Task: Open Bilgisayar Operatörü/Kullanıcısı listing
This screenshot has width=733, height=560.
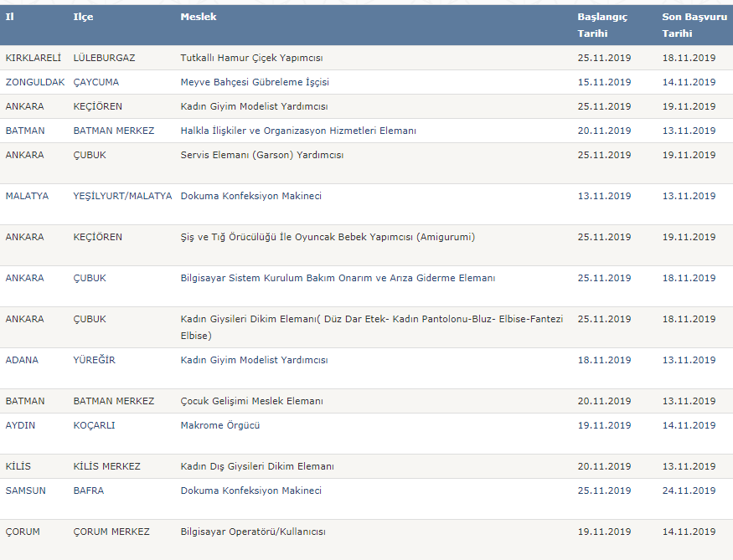Action: [253, 532]
